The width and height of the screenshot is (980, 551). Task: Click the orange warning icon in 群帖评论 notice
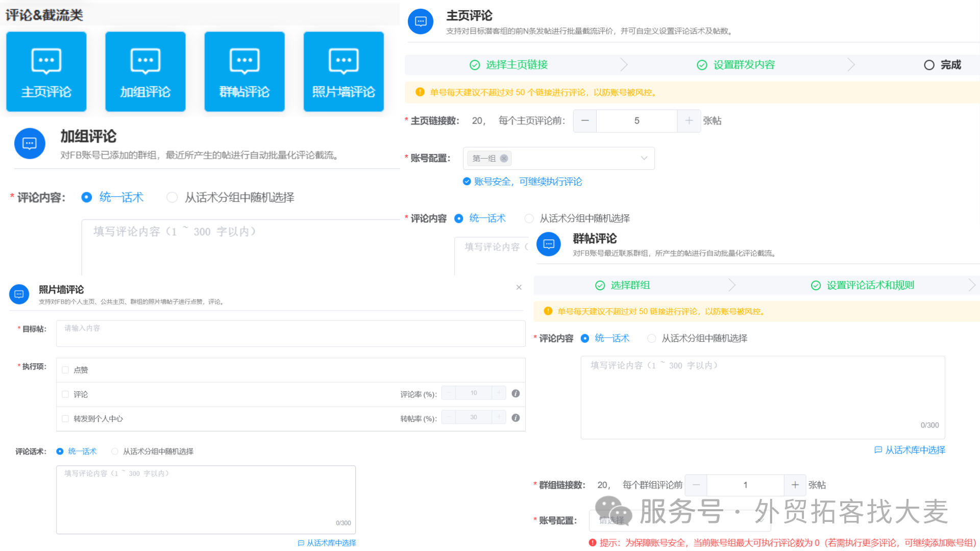point(548,311)
